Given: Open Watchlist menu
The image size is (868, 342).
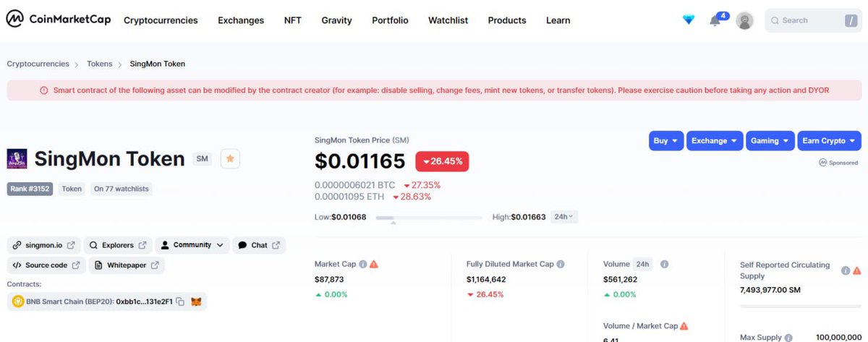Looking at the screenshot, I should 448,20.
